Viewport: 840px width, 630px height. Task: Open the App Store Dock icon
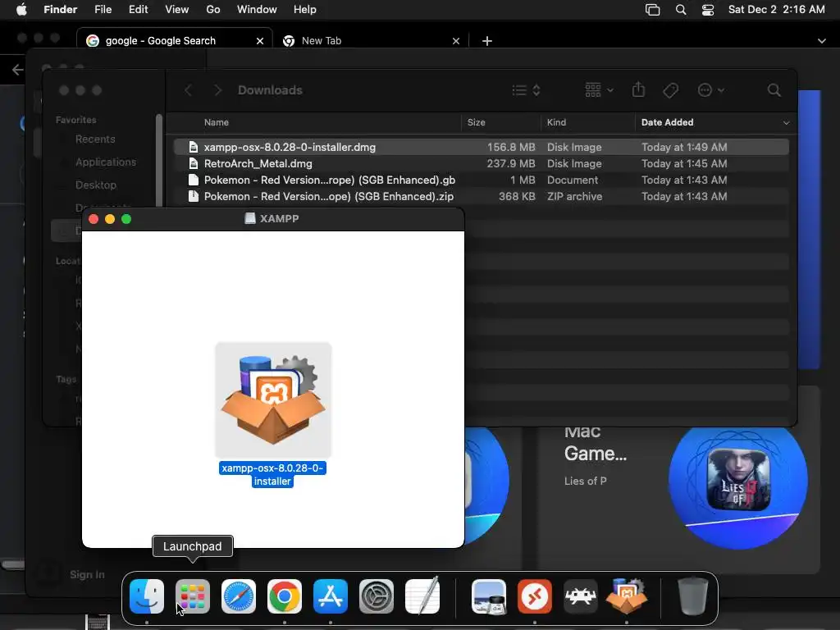[x=331, y=596]
